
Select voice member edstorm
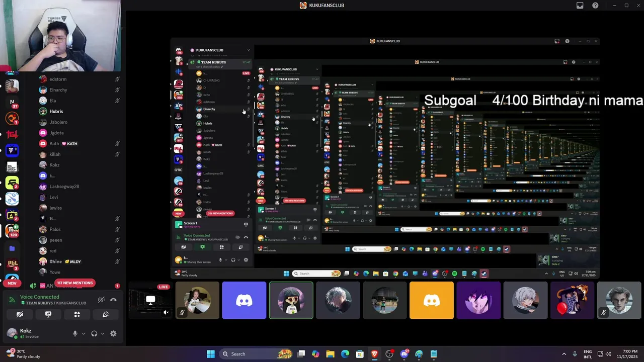[x=79, y=79]
